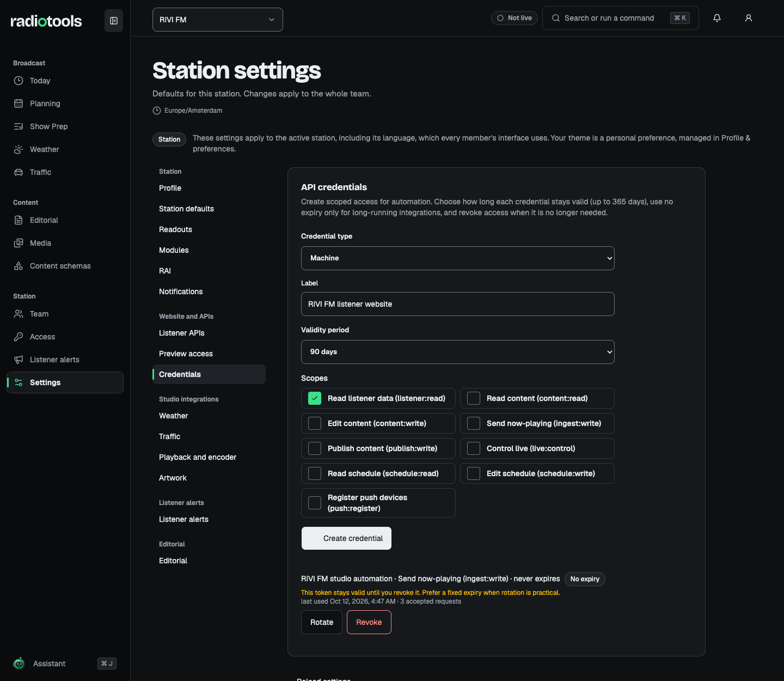Click the Today clock icon
The width and height of the screenshot is (784, 681).
19,81
